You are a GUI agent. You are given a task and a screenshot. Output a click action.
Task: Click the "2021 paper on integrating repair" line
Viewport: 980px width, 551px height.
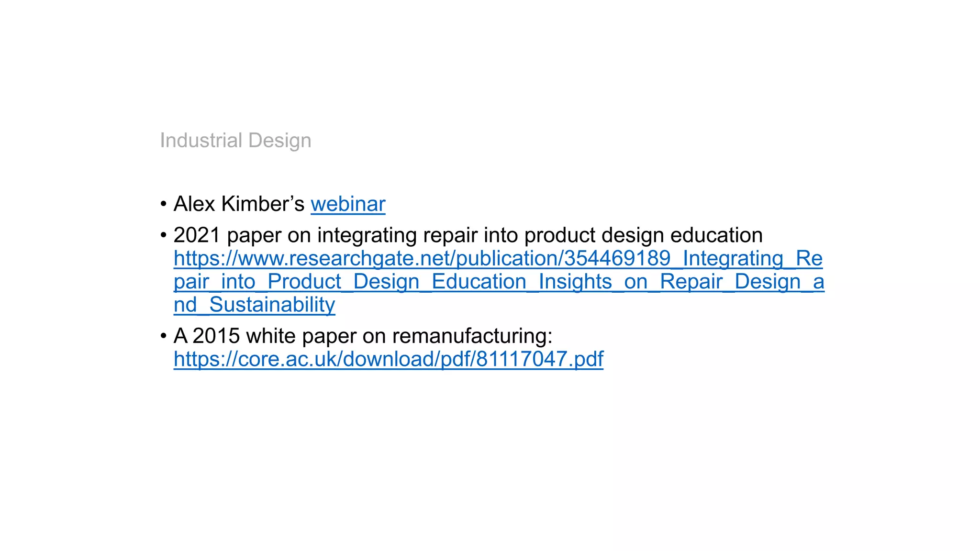[468, 235]
